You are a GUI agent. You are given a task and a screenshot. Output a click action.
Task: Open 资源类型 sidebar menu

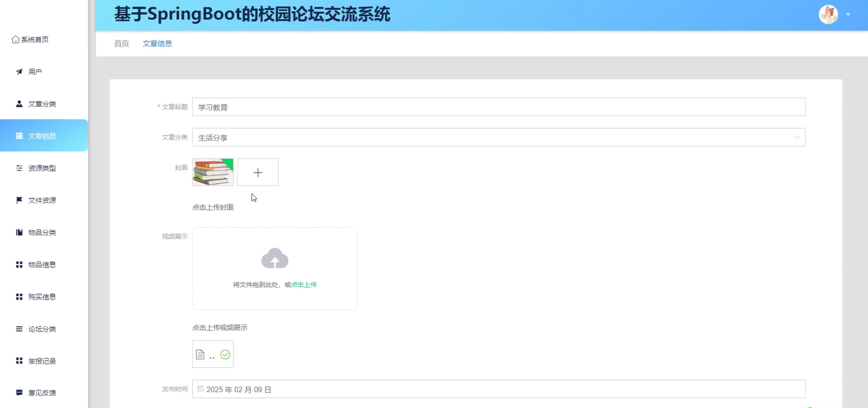pyautogui.click(x=44, y=168)
